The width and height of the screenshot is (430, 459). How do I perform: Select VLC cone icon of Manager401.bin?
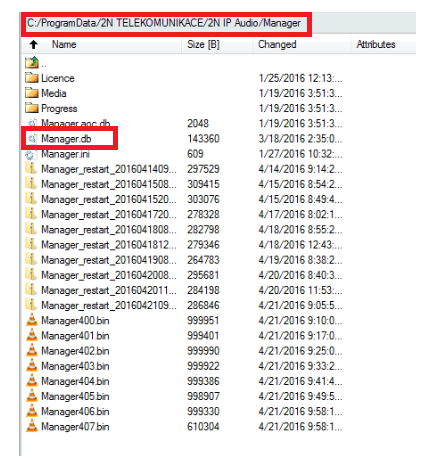[x=32, y=335]
